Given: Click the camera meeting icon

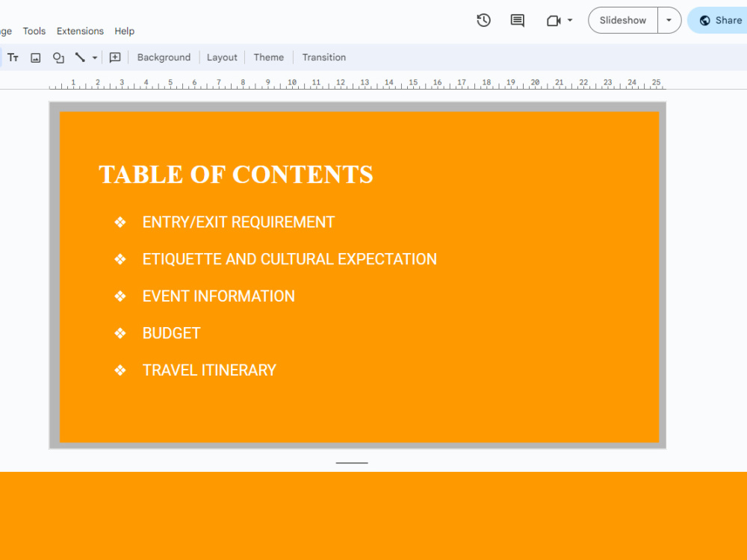Looking at the screenshot, I should coord(553,20).
